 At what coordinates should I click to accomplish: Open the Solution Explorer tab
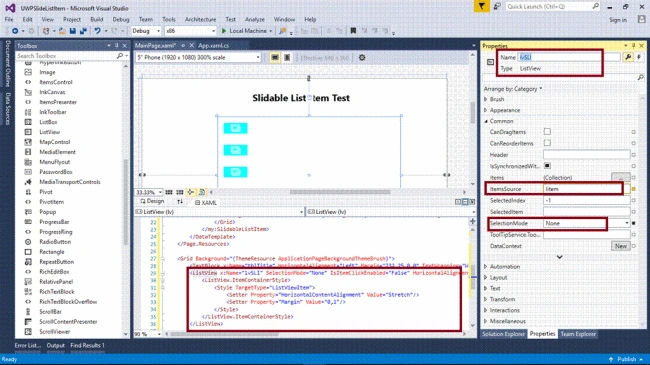[503, 334]
